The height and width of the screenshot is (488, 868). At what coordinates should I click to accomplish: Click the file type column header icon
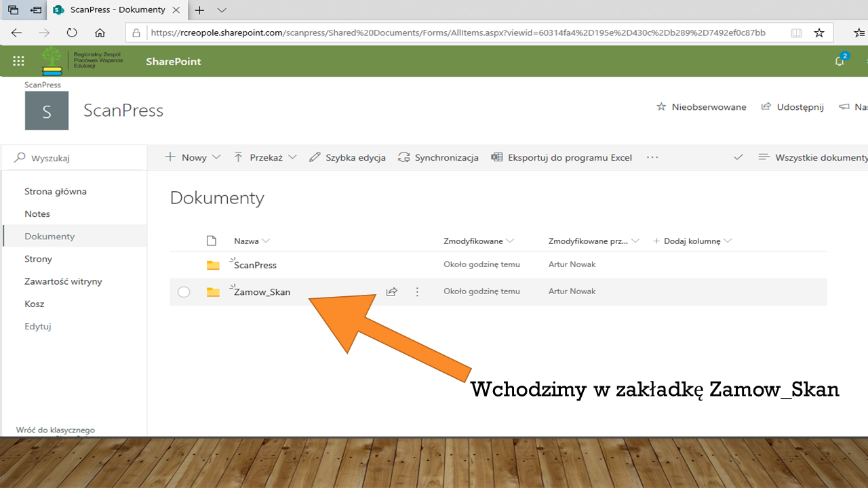[x=211, y=241]
